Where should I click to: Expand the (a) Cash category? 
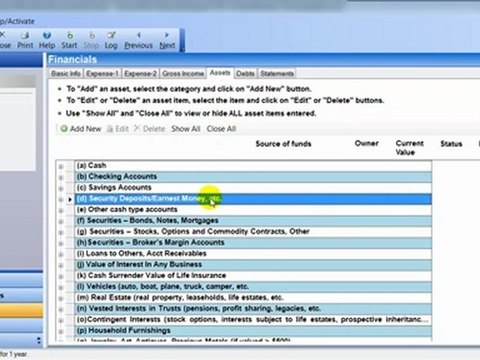click(x=61, y=166)
